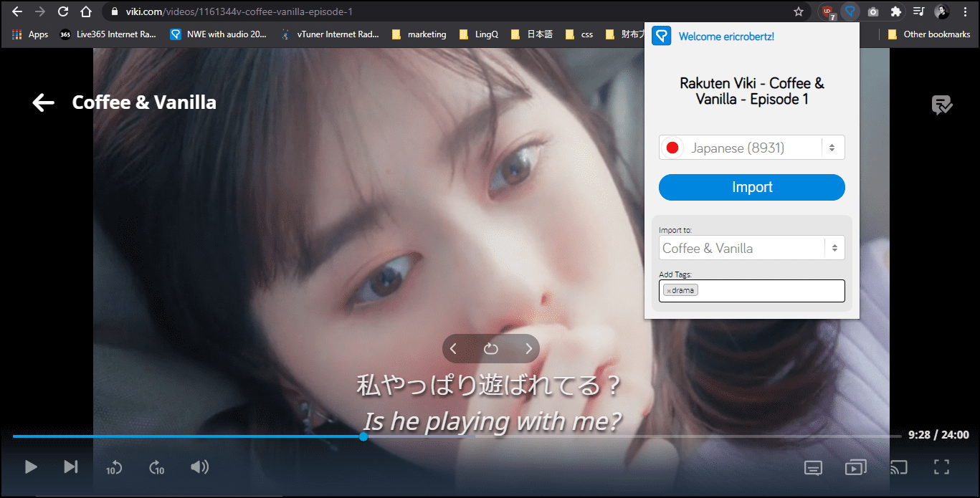
Task: Rewind video 10 seconds
Action: (114, 468)
